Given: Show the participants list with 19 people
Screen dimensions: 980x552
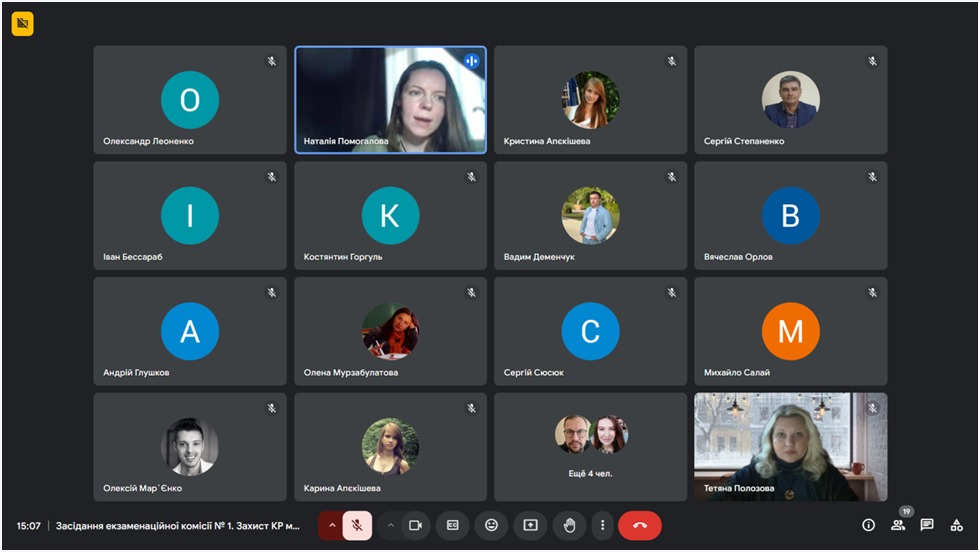Looking at the screenshot, I should tap(898, 525).
